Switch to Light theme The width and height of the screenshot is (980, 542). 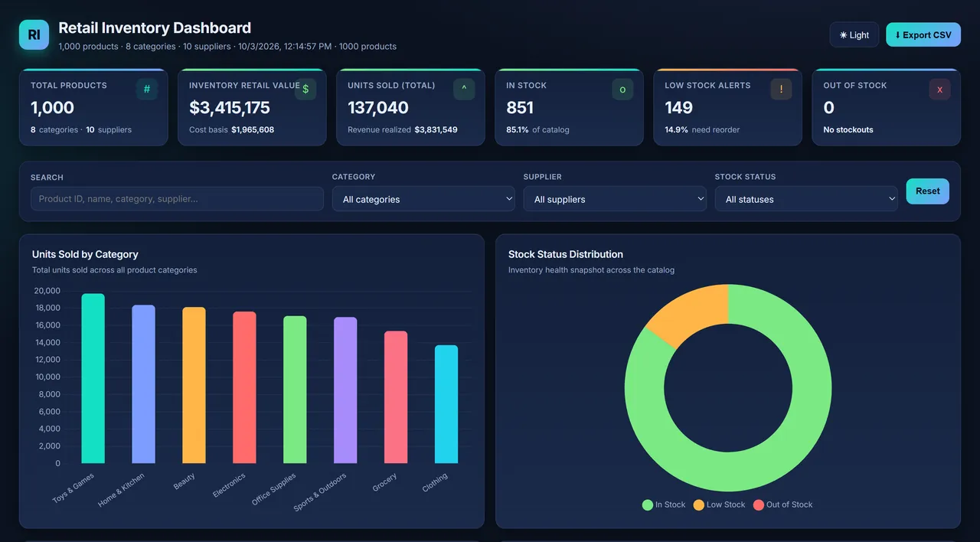coord(854,34)
